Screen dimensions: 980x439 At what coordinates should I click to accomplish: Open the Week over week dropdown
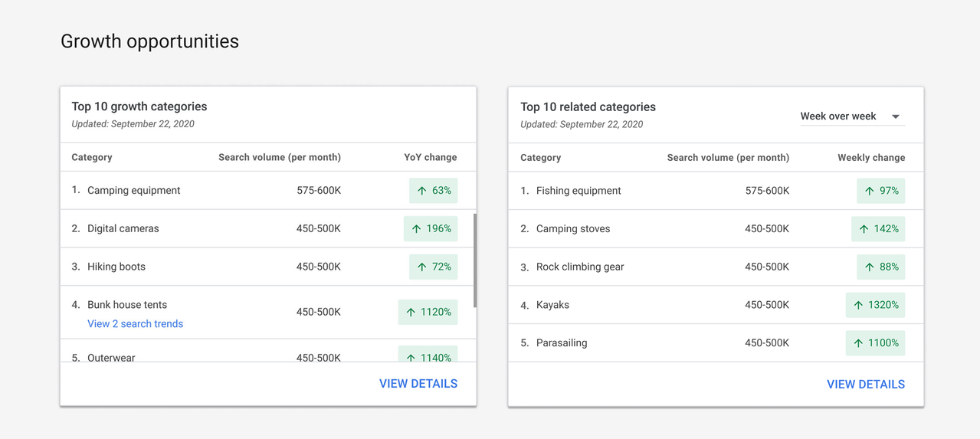tap(851, 116)
